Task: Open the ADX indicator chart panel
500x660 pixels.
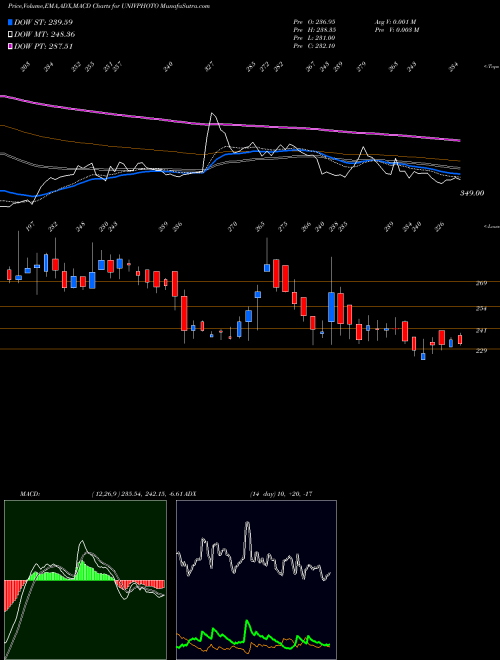Action: pyautogui.click(x=256, y=580)
